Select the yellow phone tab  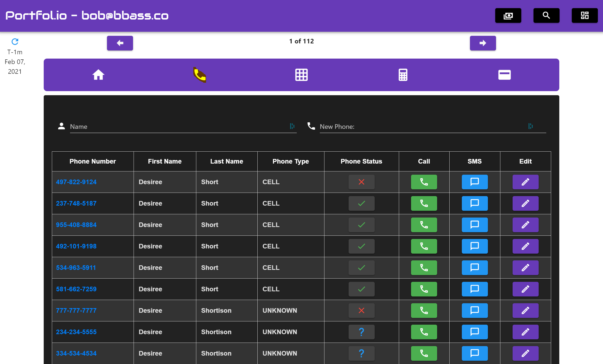tap(200, 75)
